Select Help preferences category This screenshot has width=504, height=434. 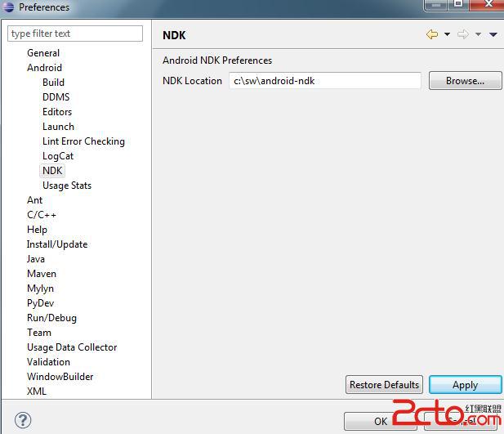37,230
